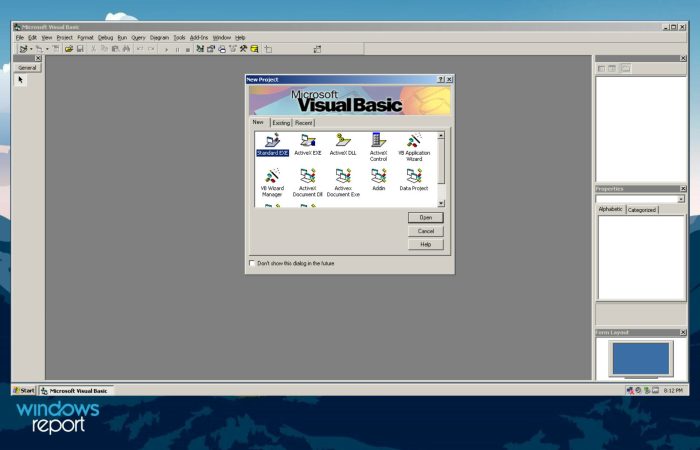The width and height of the screenshot is (700, 450).
Task: Open the Format menu
Action: click(x=85, y=38)
